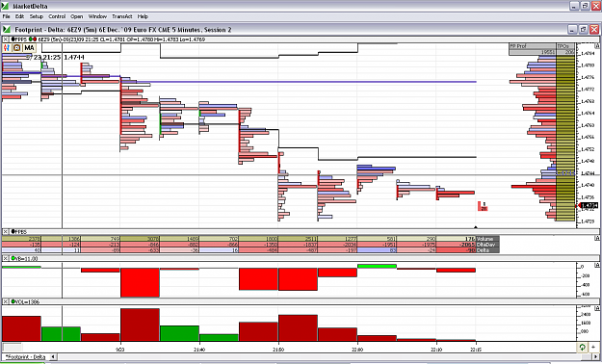Screen dimensions: 602x364
Task: Click the red current price marker on price axis
Action: point(588,206)
